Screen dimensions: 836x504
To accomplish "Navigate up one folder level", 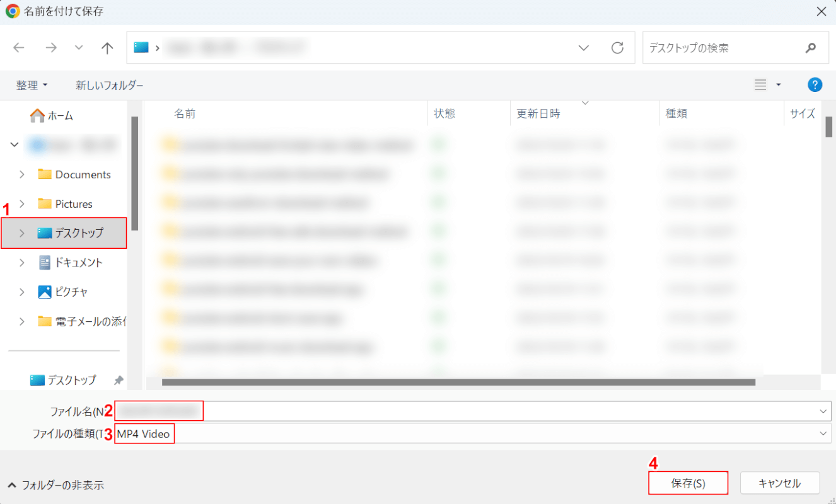I will (107, 48).
